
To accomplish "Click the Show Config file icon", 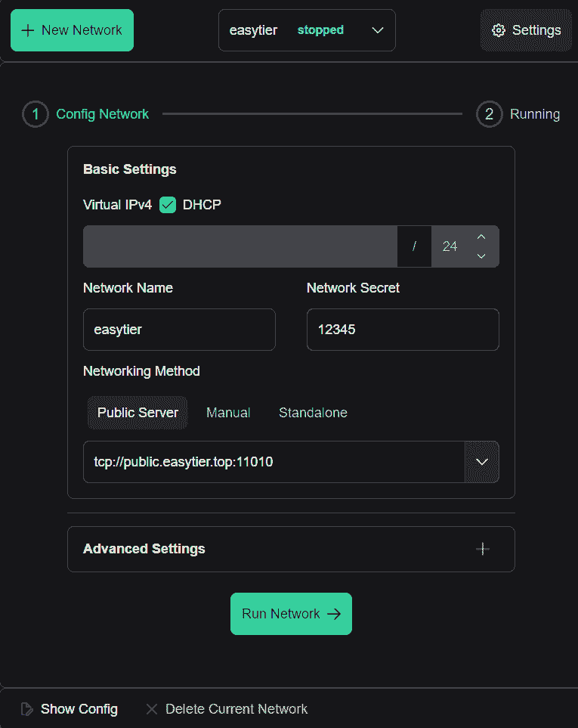I will tap(27, 709).
